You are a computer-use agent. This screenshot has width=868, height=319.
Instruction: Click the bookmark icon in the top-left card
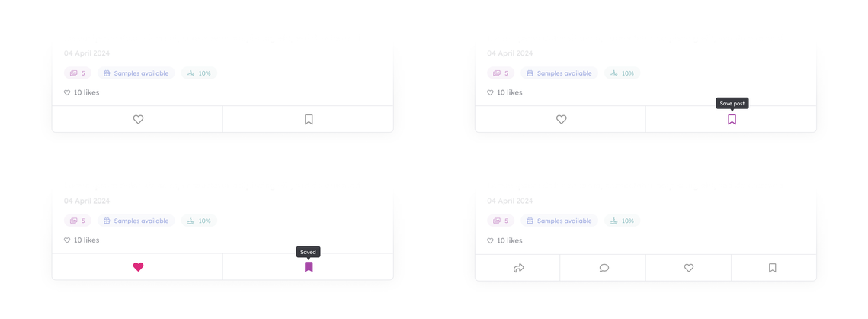coord(309,119)
